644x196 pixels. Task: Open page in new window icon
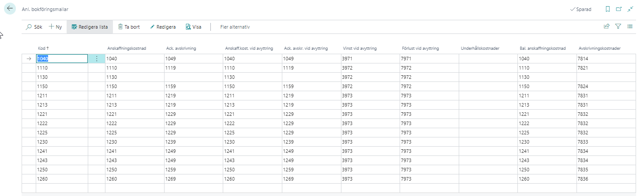point(618,9)
